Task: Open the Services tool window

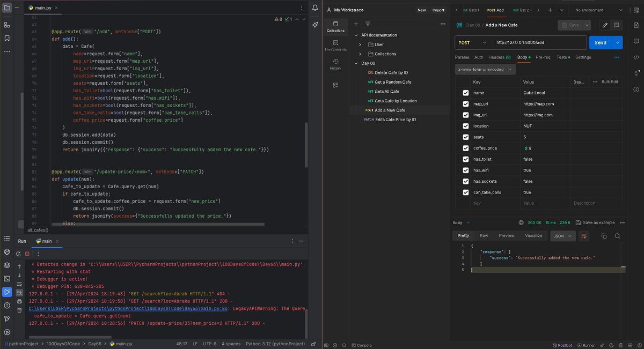Action: pos(7,332)
